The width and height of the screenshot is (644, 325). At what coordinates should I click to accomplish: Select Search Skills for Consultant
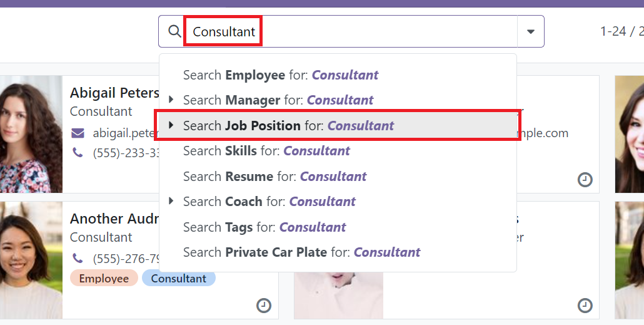[266, 151]
